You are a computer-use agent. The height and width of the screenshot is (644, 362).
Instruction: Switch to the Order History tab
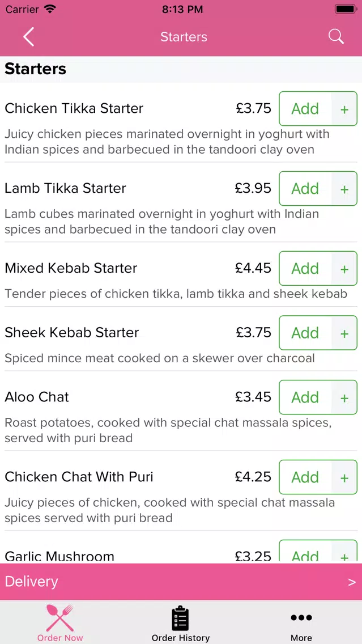click(181, 624)
